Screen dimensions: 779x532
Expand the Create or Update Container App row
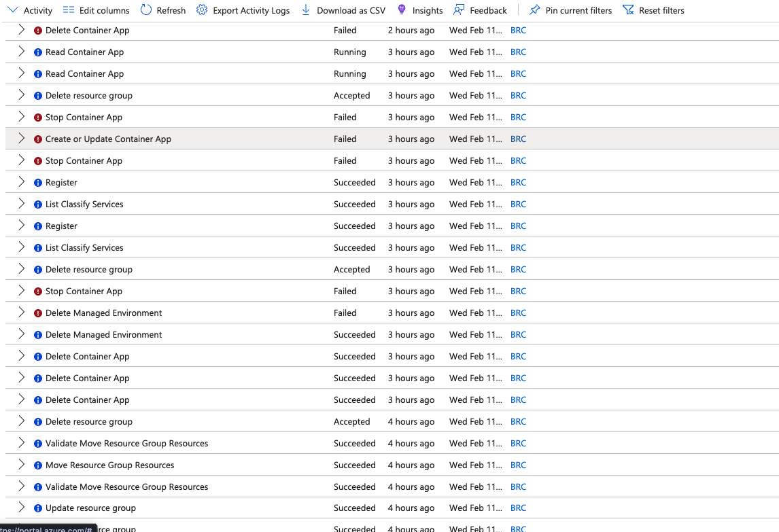(21, 139)
